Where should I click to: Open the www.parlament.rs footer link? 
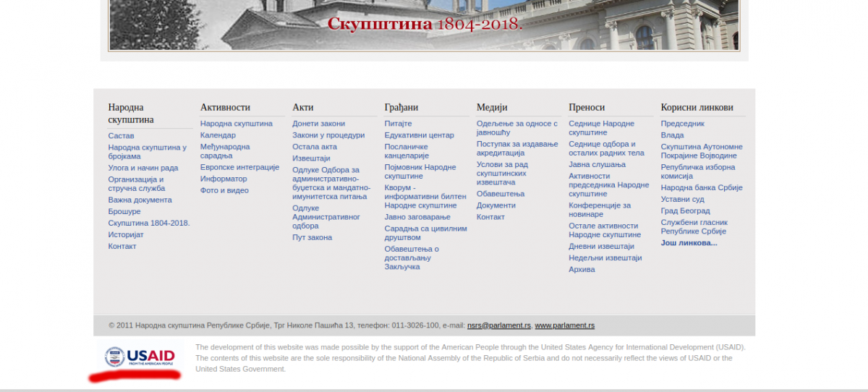pyautogui.click(x=565, y=325)
